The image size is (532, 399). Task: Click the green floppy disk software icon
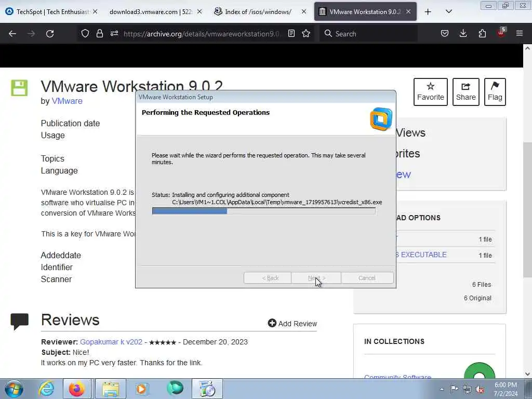(x=19, y=88)
